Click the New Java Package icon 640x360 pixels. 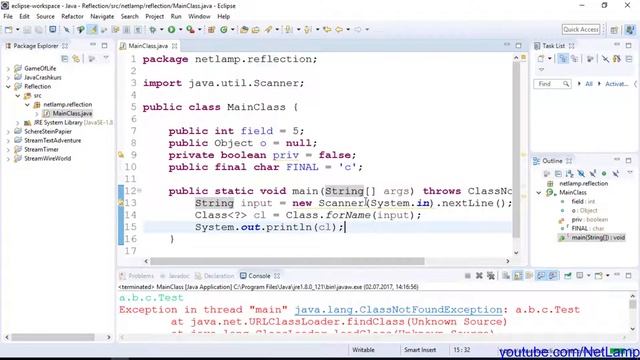click(x=211, y=29)
